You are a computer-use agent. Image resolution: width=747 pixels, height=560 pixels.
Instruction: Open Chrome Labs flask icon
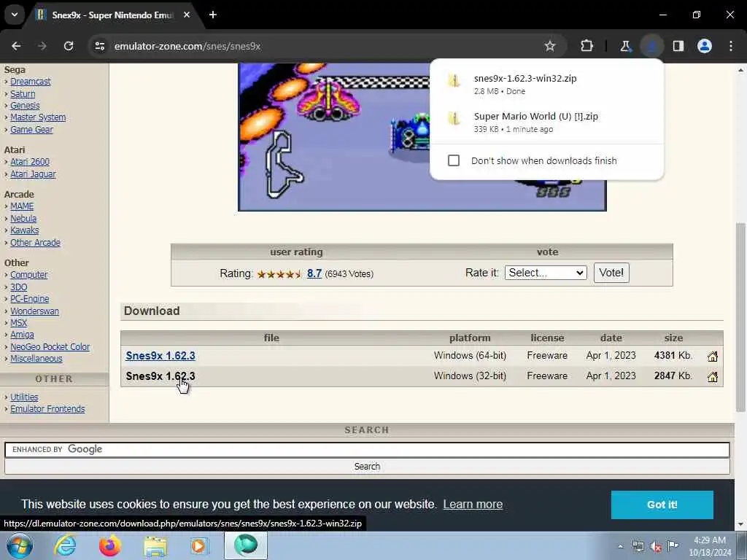click(625, 46)
